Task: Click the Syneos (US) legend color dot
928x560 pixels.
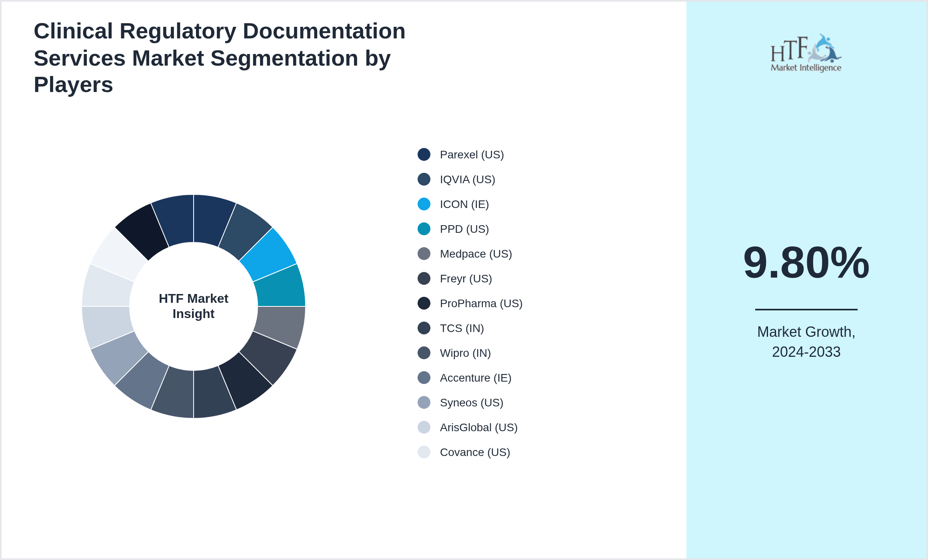Action: [x=424, y=402]
